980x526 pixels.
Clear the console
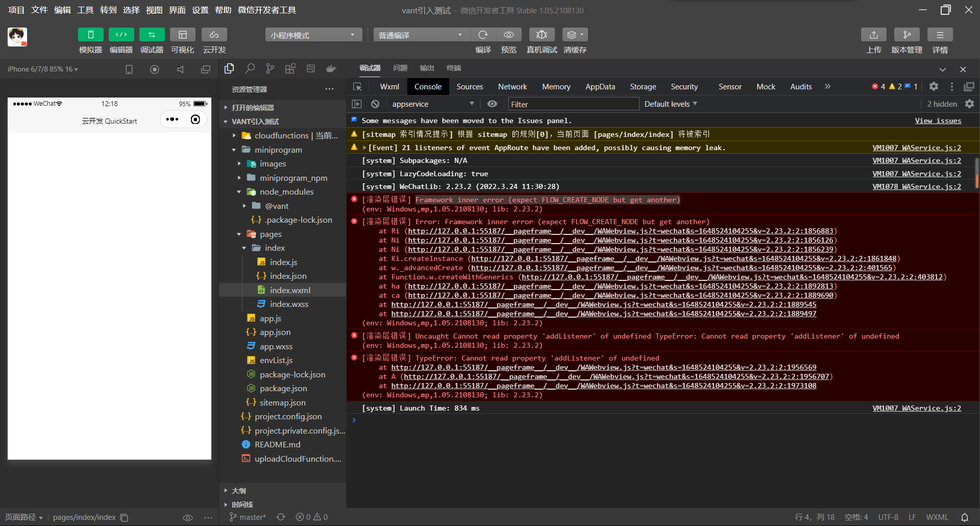click(x=375, y=104)
